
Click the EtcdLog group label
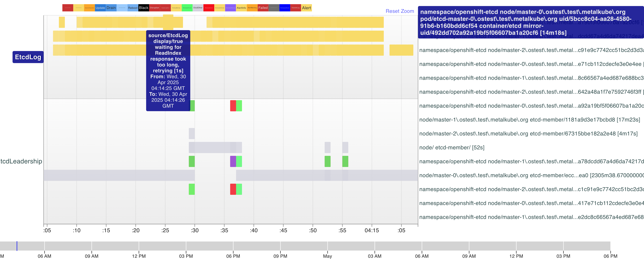pyautogui.click(x=28, y=57)
